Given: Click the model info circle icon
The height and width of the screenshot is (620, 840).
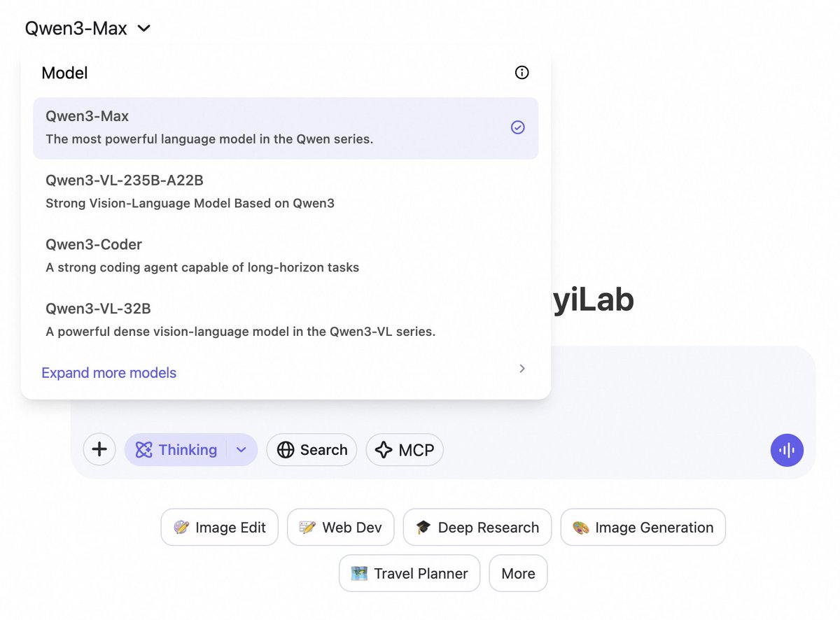Looking at the screenshot, I should pos(521,73).
